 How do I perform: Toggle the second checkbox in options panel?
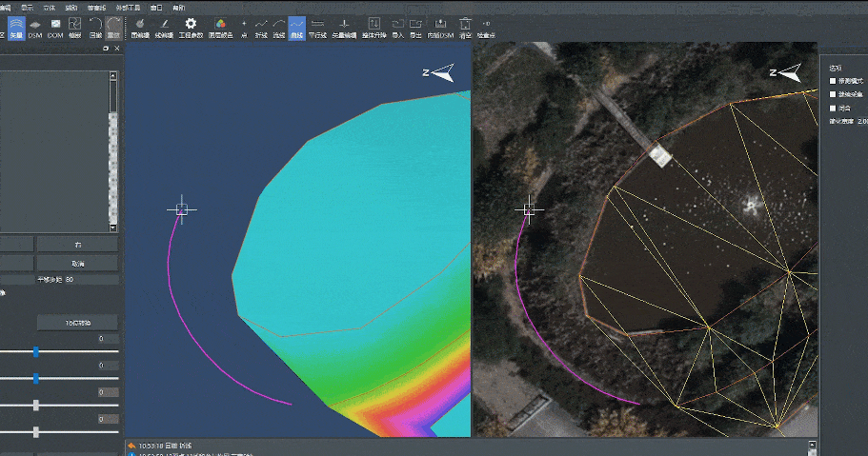[x=834, y=94]
